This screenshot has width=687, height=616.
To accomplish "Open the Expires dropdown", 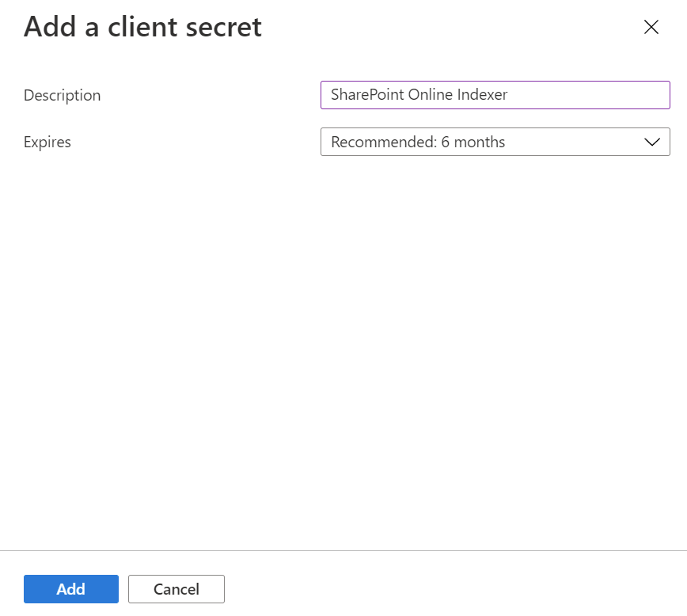I will coord(495,142).
